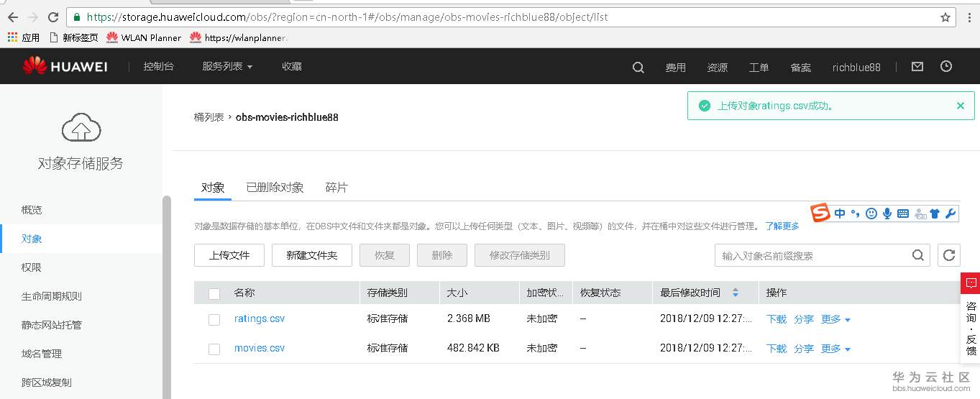The height and width of the screenshot is (399, 980).
Task: Click the 删除 button
Action: [442, 255]
